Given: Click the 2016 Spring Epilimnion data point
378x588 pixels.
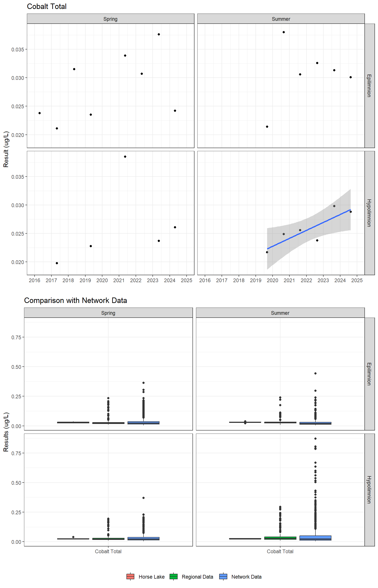Looking at the screenshot, I should (40, 113).
